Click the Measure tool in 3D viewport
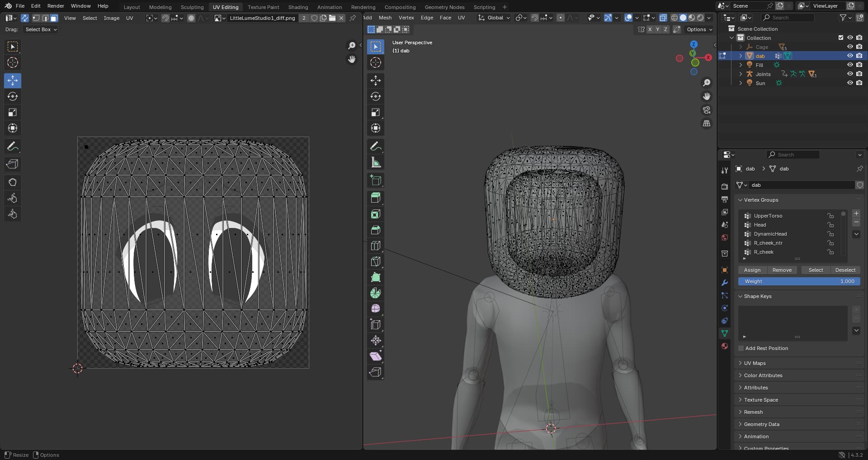The image size is (868, 460). click(x=375, y=162)
